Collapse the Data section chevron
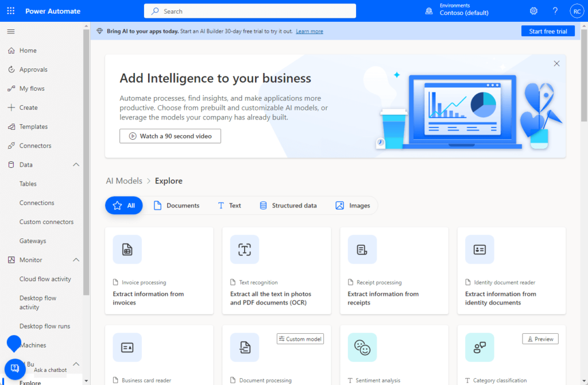Image resolution: width=588 pixels, height=385 pixels. (x=76, y=165)
